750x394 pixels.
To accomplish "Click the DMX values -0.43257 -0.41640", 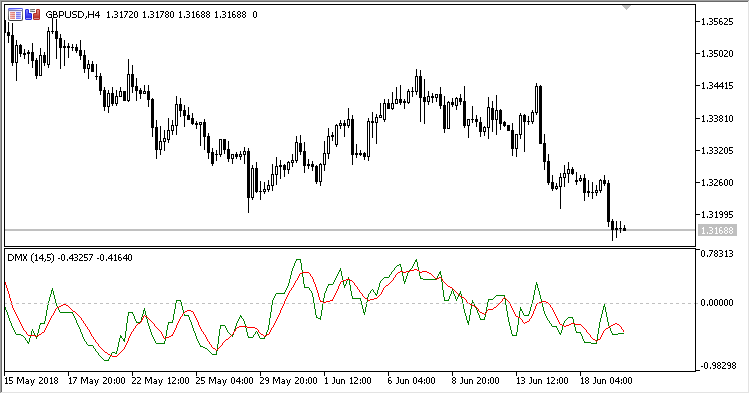I will coord(95,258).
